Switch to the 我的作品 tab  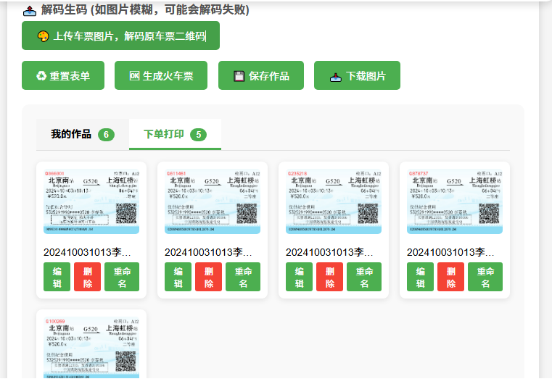coord(83,134)
